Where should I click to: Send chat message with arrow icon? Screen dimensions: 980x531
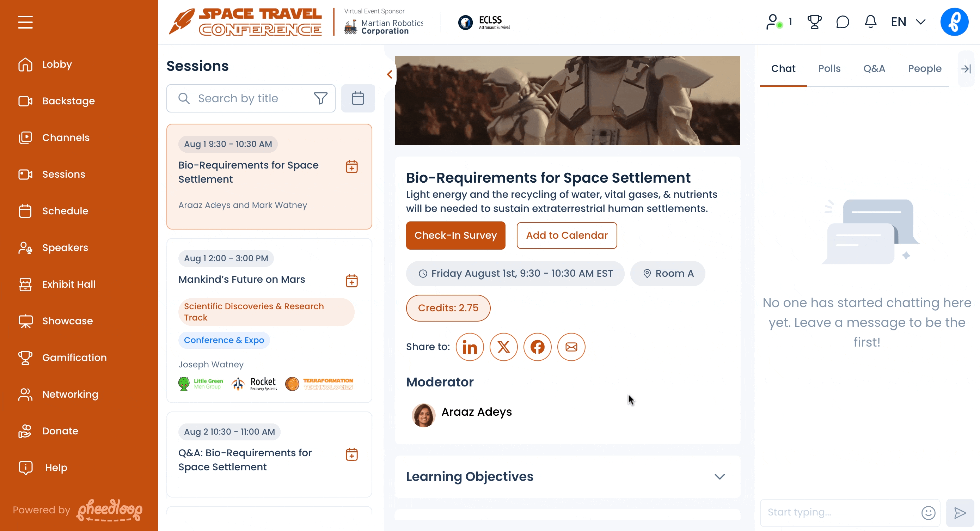click(x=960, y=513)
